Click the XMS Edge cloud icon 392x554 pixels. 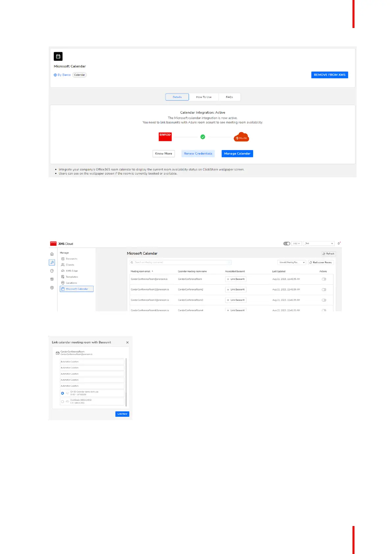coord(63,271)
